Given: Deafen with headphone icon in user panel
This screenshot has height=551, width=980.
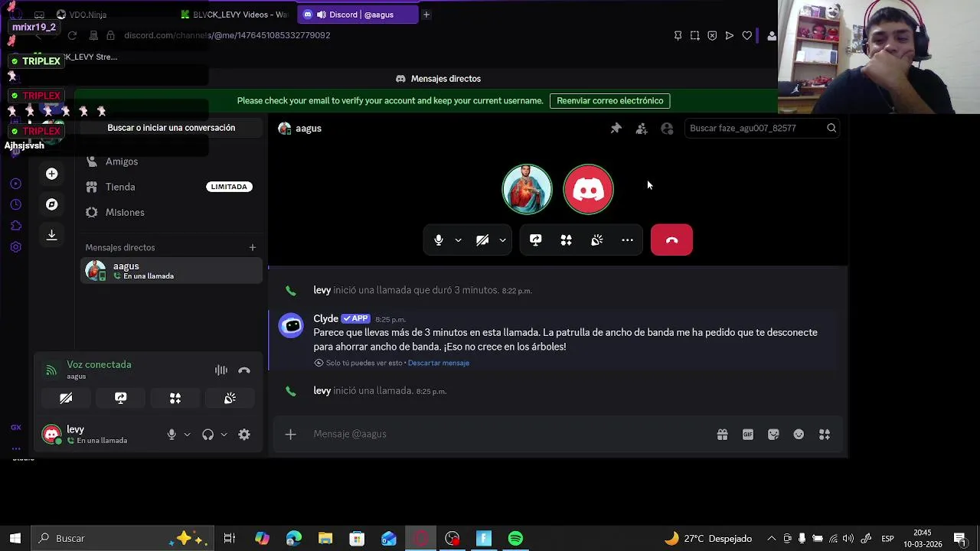Looking at the screenshot, I should (x=207, y=435).
